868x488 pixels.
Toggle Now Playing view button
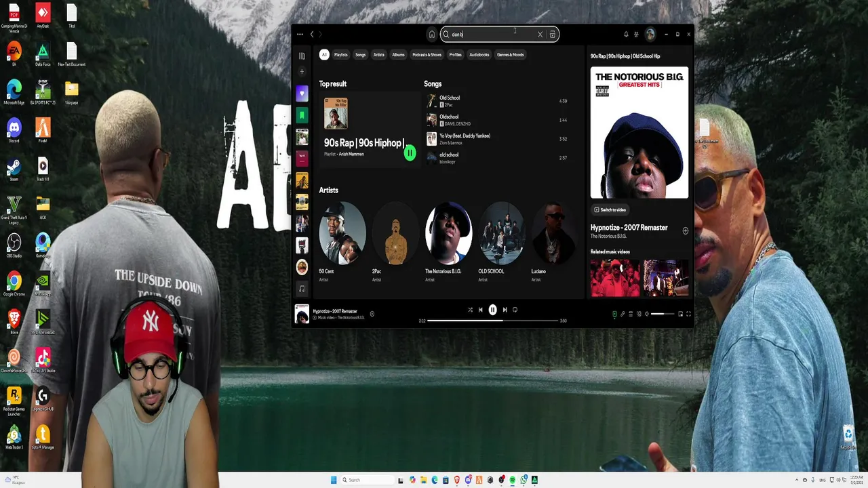pos(614,314)
